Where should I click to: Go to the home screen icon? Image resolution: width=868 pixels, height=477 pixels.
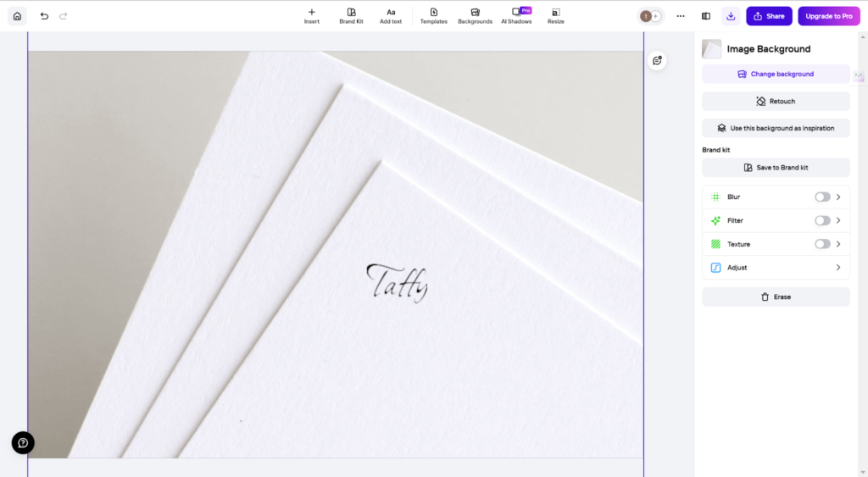[x=17, y=16]
